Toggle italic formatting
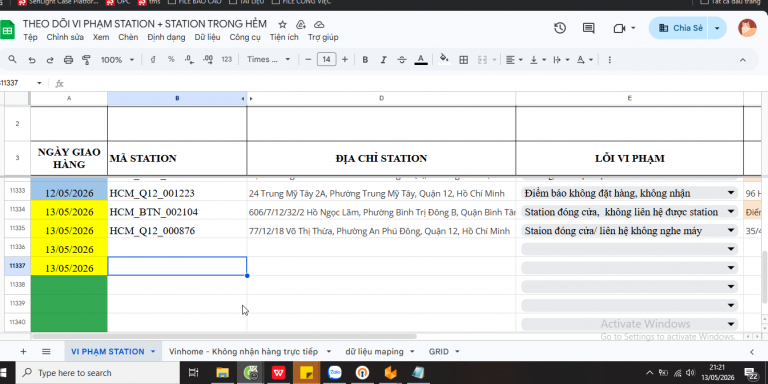 (384, 60)
